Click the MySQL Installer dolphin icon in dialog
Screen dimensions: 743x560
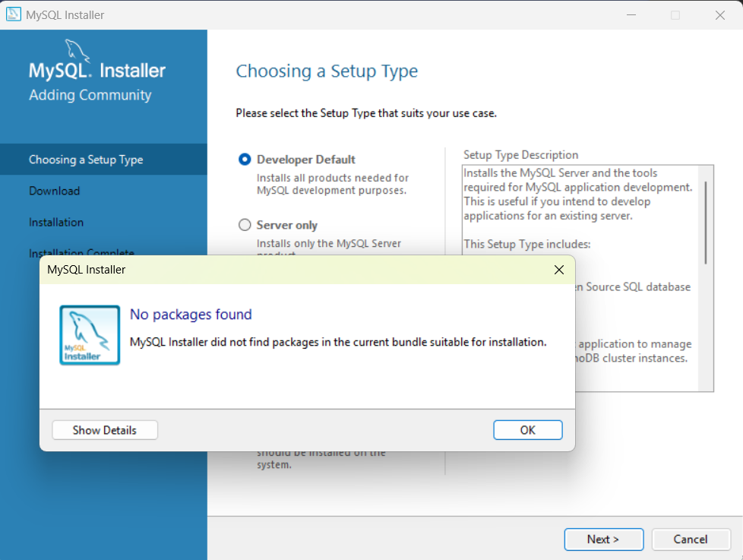(x=90, y=335)
